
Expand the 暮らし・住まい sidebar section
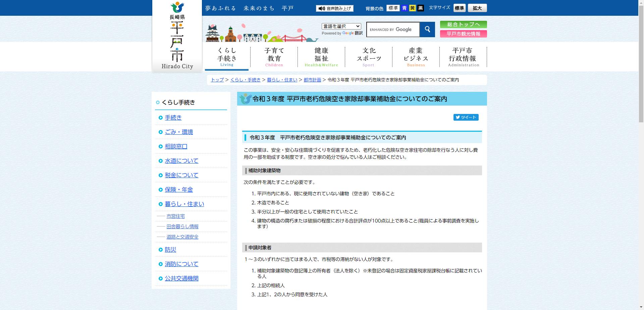[x=184, y=203]
